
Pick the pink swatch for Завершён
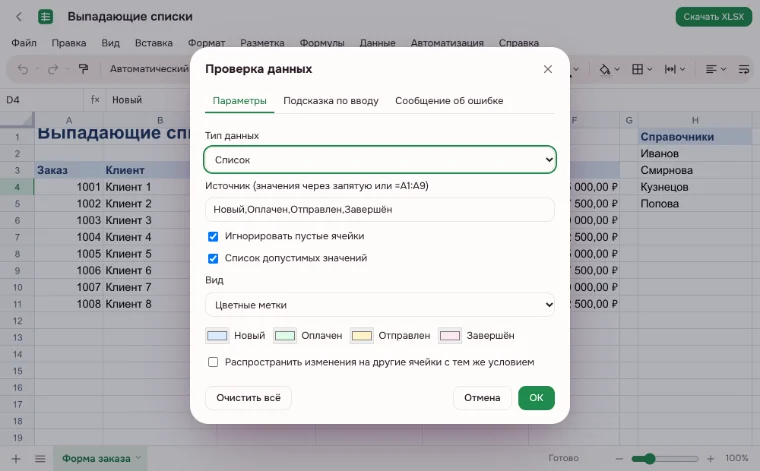[449, 335]
